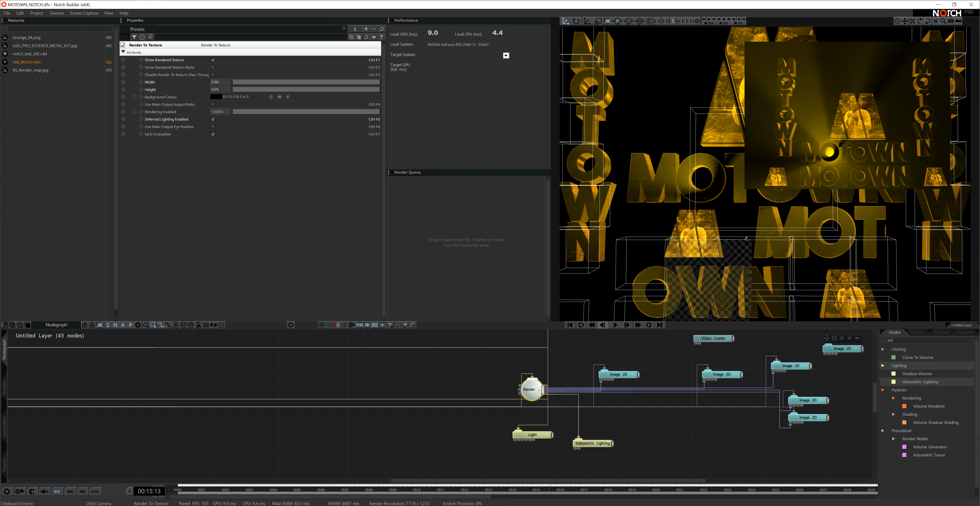This screenshot has height=506, width=980.
Task: Click the RES round icon in the Nodegraph toolbar
Action: 322,325
